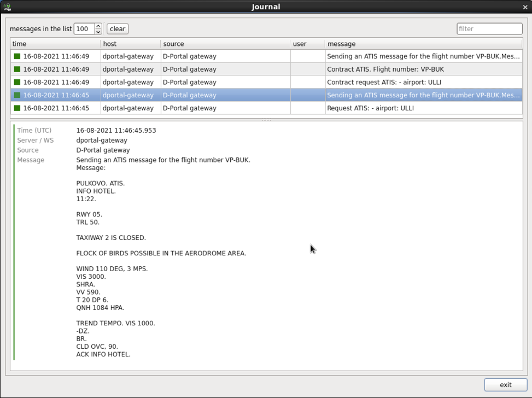Click green status icon of 'Contract ATIS. Flight number' row
This screenshot has width=532, height=398.
(17, 69)
